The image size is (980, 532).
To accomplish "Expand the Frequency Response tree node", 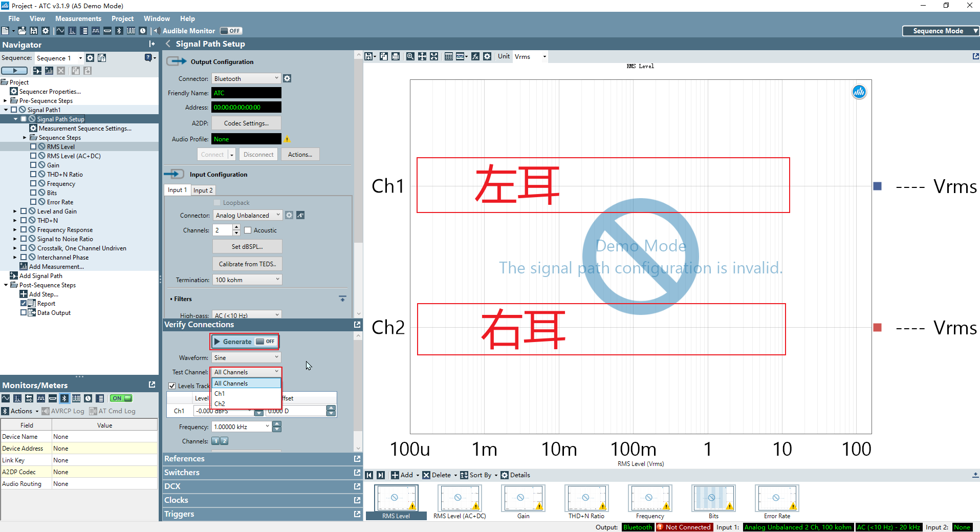I will click(15, 230).
